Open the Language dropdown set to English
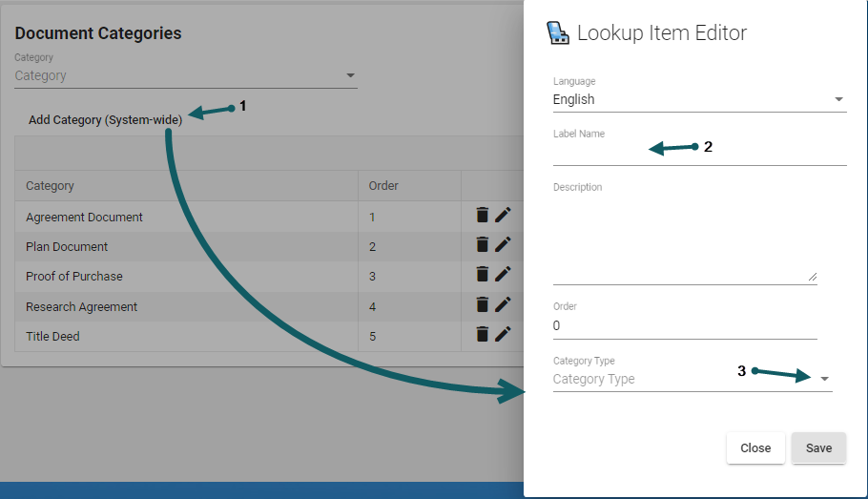The width and height of the screenshot is (868, 499). (x=698, y=99)
